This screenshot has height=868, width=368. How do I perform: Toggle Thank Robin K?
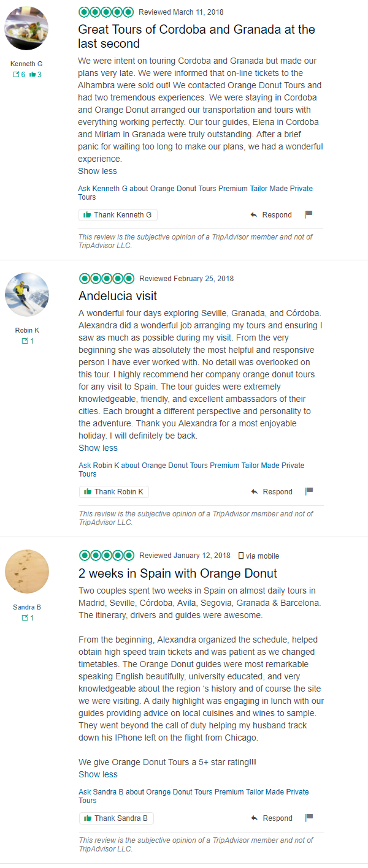[113, 491]
